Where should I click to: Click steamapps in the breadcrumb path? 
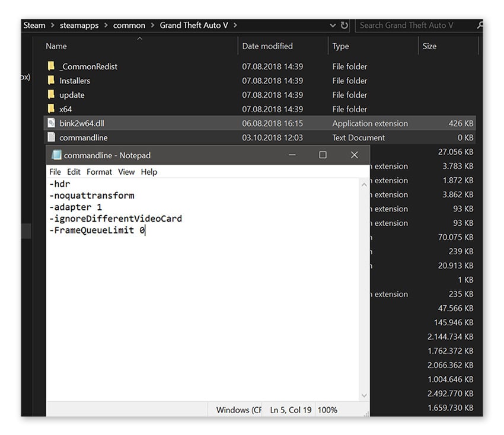click(78, 25)
